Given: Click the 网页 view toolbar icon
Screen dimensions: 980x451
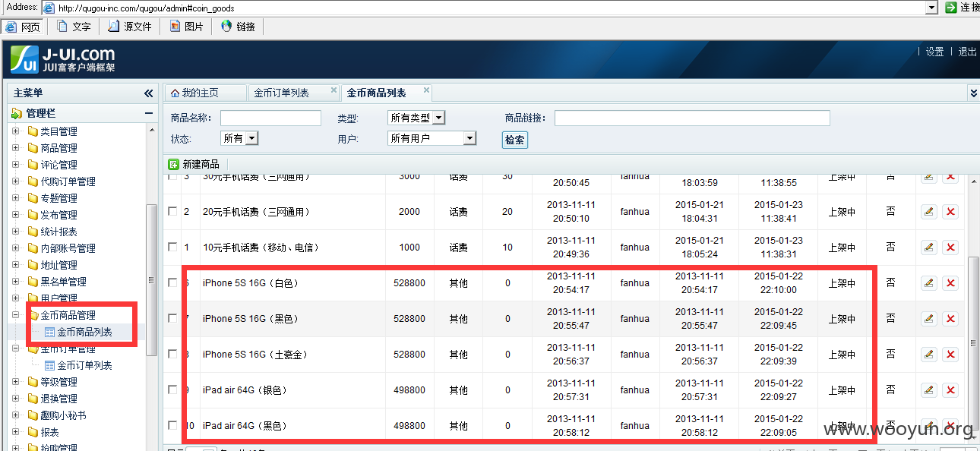Looking at the screenshot, I should pyautogui.click(x=11, y=27).
